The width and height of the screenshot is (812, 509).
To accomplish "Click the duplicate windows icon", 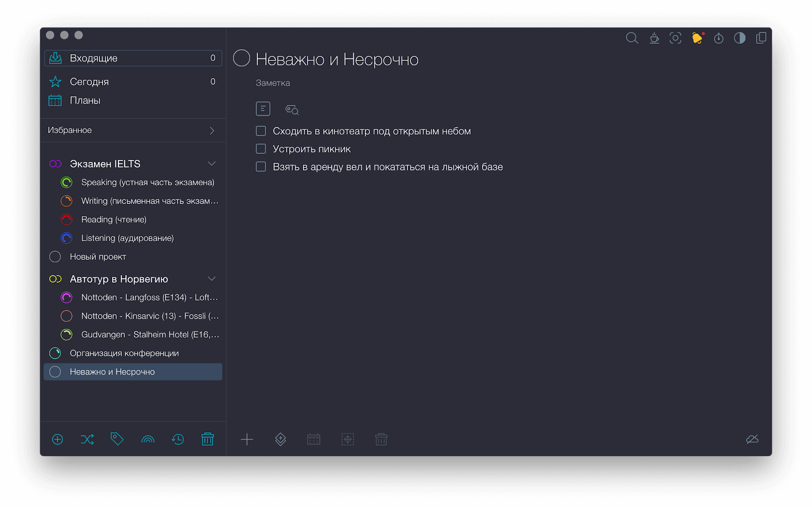I will pos(761,38).
